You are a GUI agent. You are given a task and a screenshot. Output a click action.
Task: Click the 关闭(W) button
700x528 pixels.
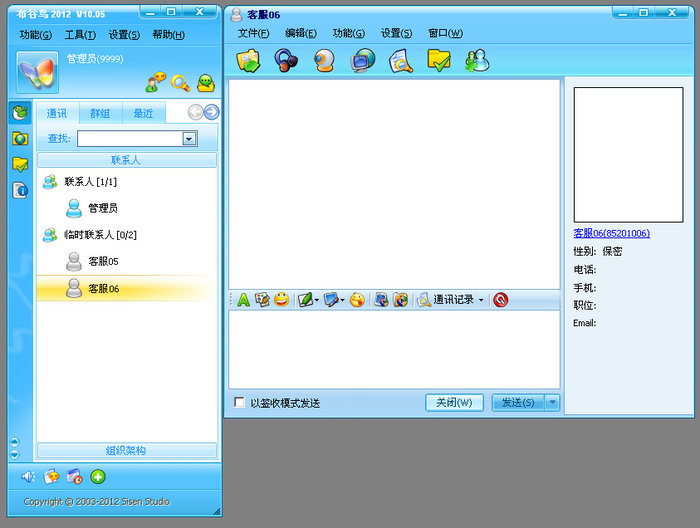click(x=454, y=403)
